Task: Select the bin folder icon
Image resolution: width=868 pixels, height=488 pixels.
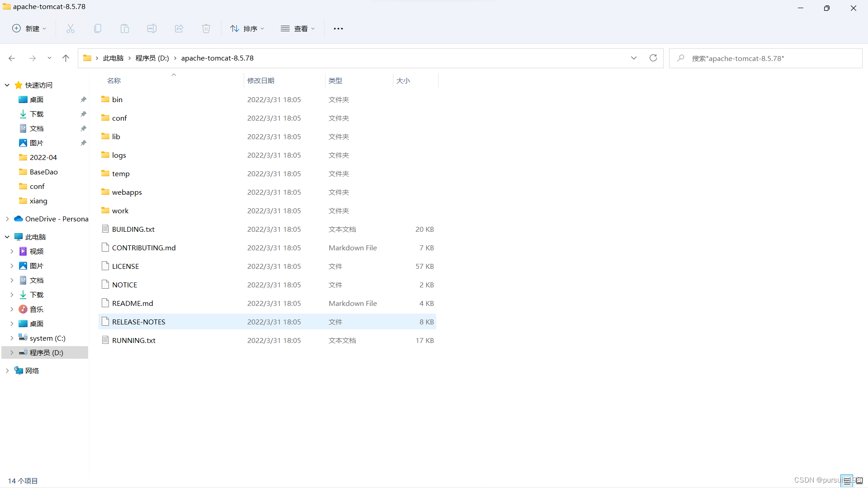Action: [x=105, y=99]
